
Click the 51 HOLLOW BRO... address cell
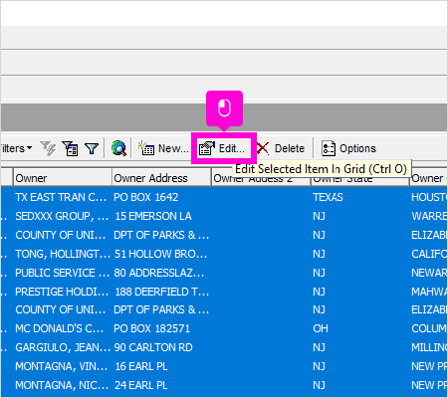(161, 254)
